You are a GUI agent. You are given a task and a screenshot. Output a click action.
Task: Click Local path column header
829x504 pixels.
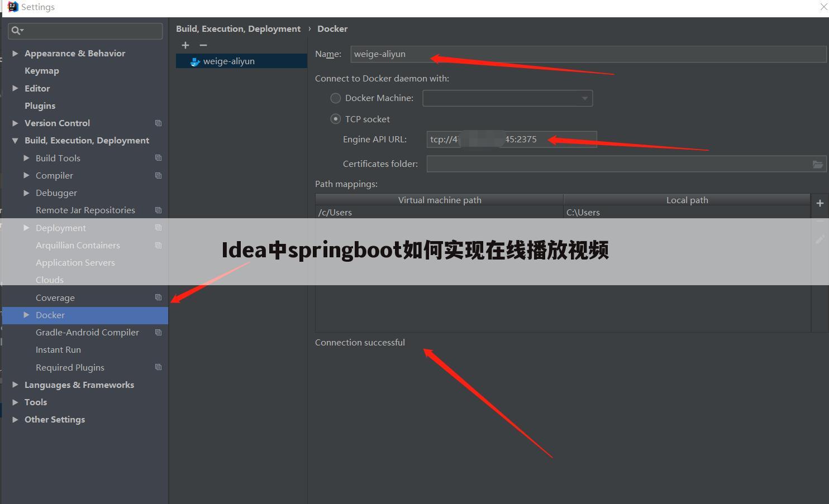pos(687,200)
